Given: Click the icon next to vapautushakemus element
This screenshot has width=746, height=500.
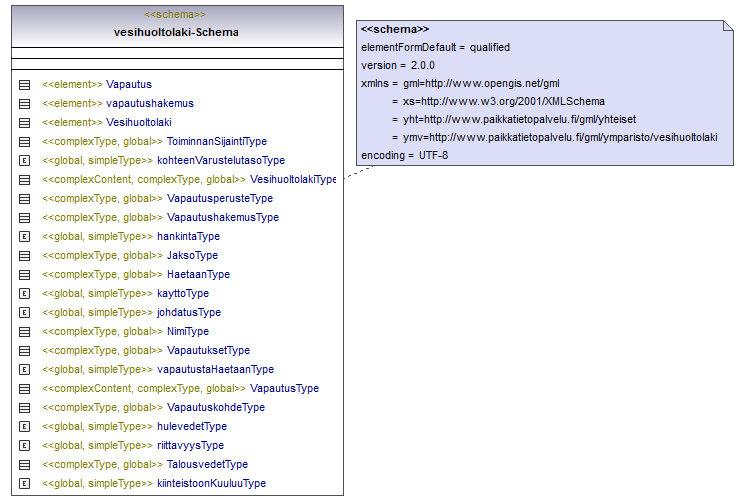Looking at the screenshot, I should (x=24, y=104).
